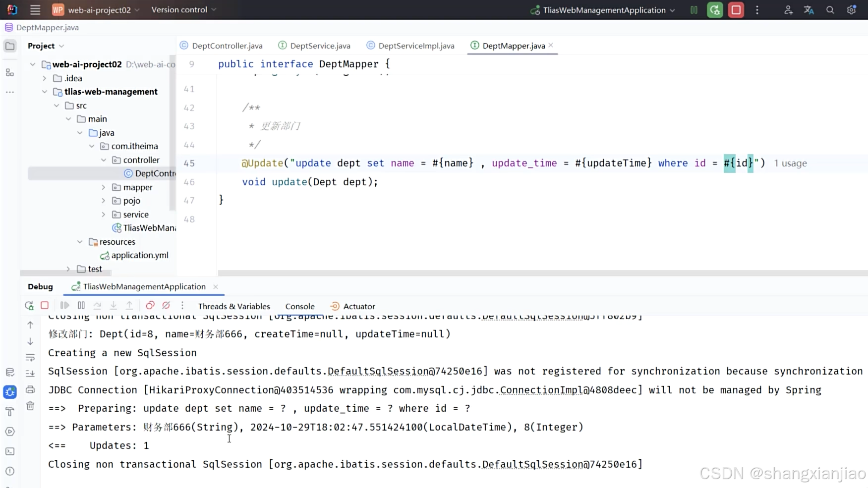Open the Threads & Variables tab

[x=234, y=306]
